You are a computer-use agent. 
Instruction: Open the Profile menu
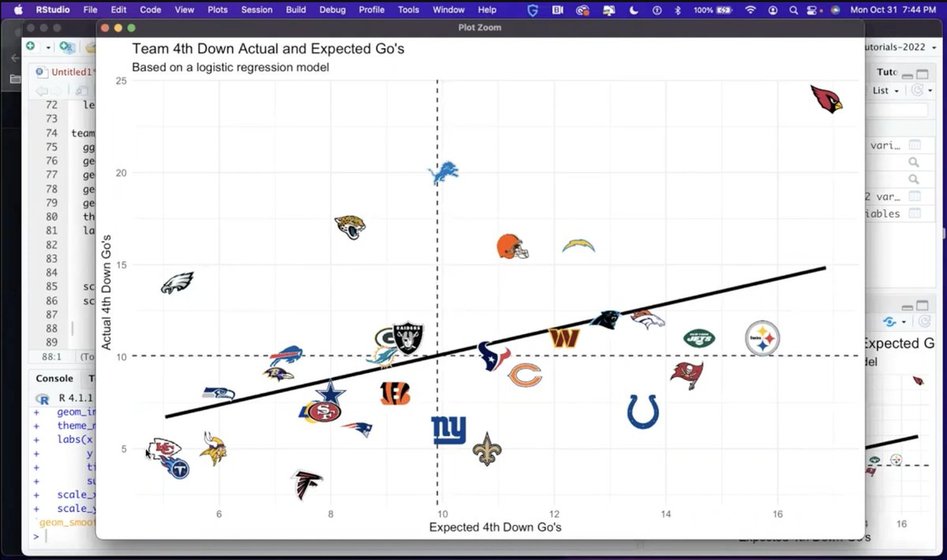pos(372,9)
